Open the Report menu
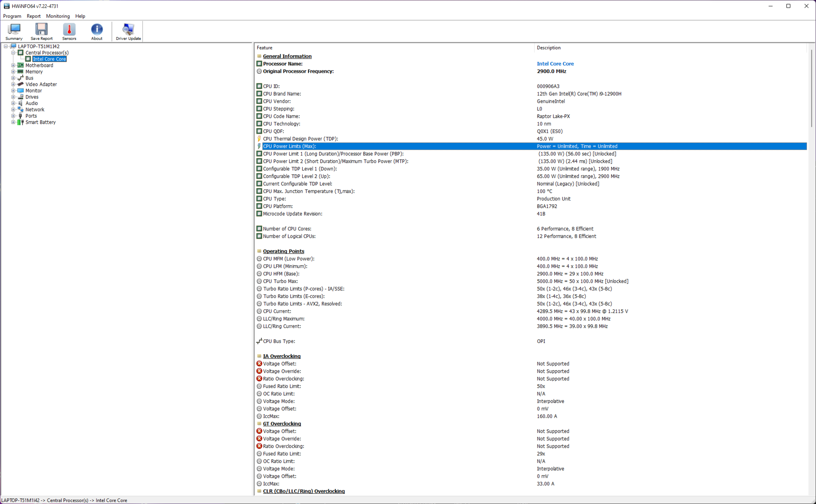 34,16
